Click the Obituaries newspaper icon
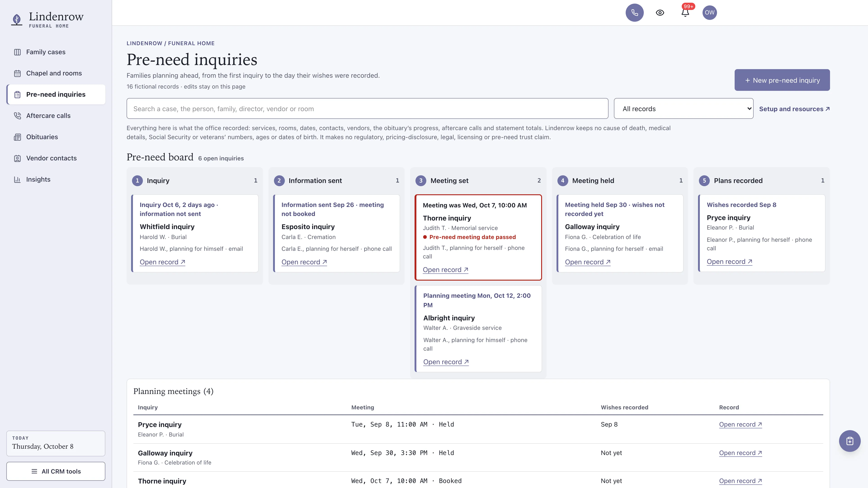Image resolution: width=868 pixels, height=488 pixels. pyautogui.click(x=17, y=137)
